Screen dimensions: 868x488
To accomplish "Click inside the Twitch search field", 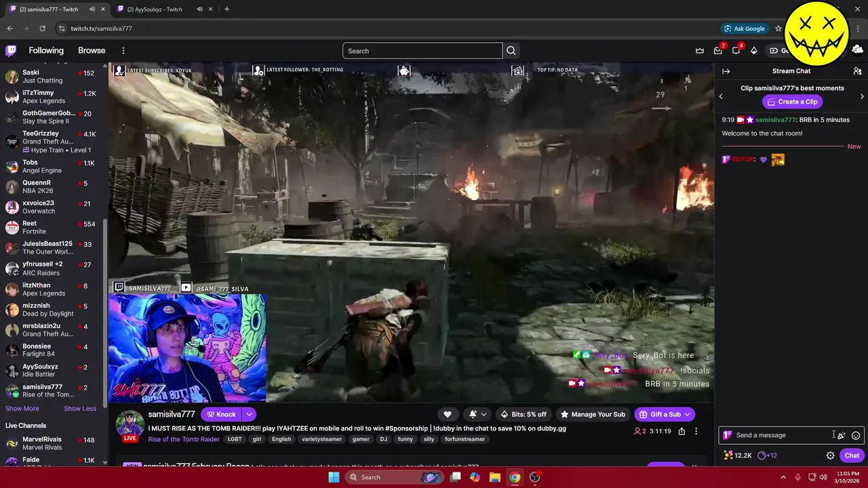I will tap(422, 51).
